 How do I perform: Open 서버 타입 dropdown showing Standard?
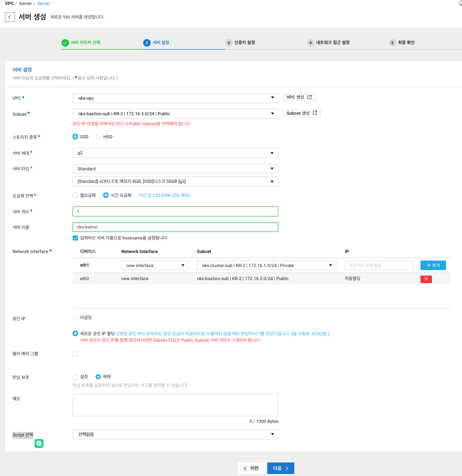(x=175, y=168)
